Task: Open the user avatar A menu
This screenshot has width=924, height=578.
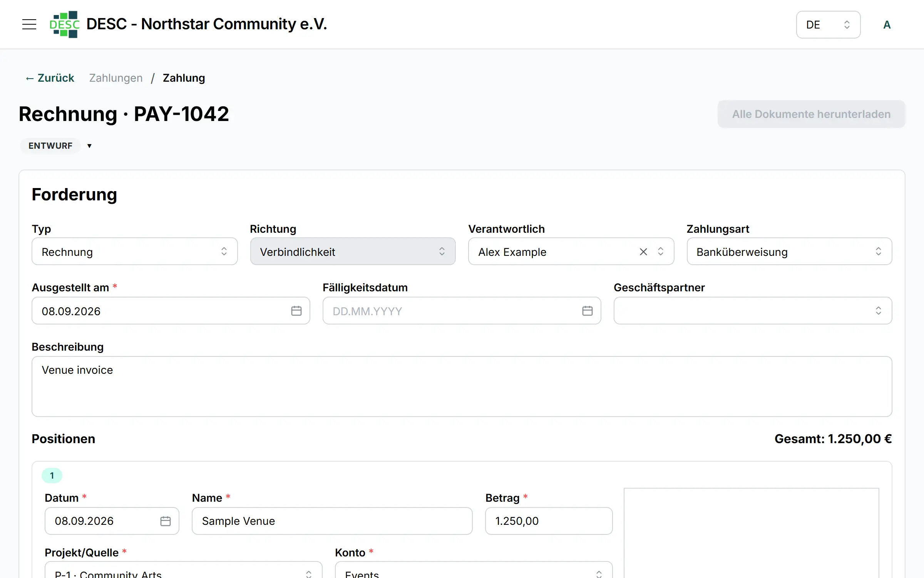Action: (887, 25)
